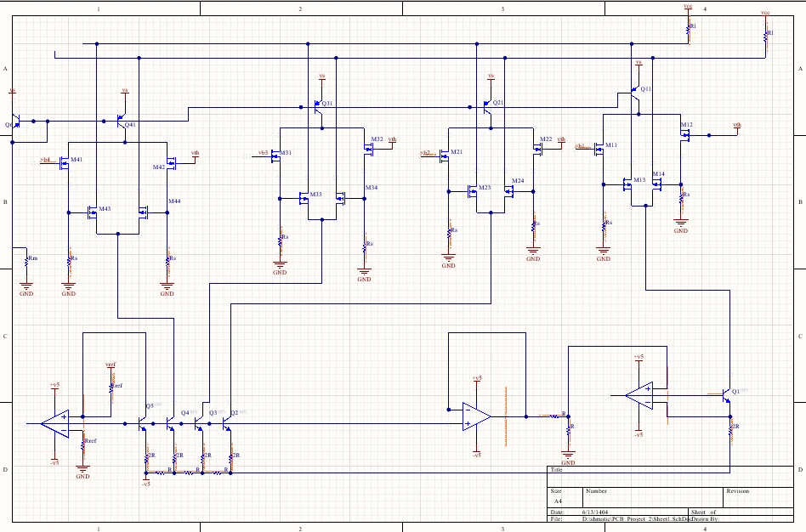Click the M43 MOSFET symbol

coord(94,211)
